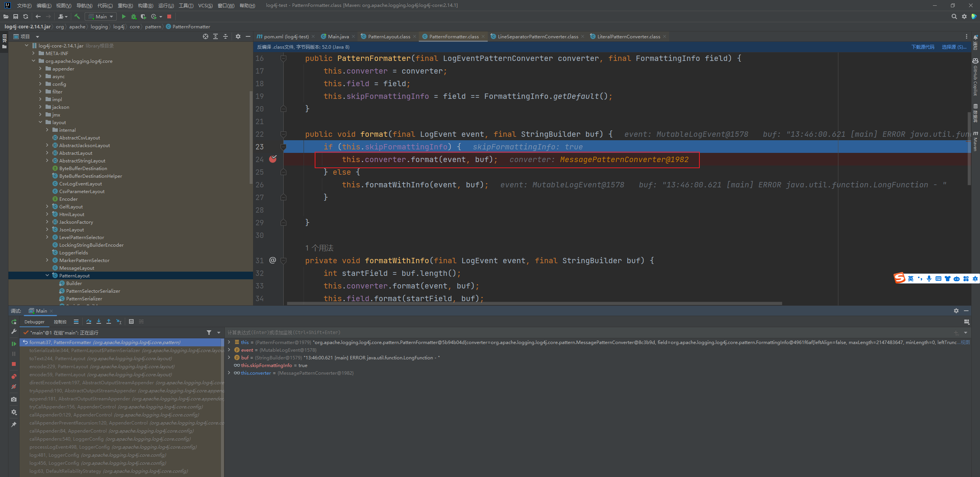Collapse the PatternLayout class node

(47, 275)
